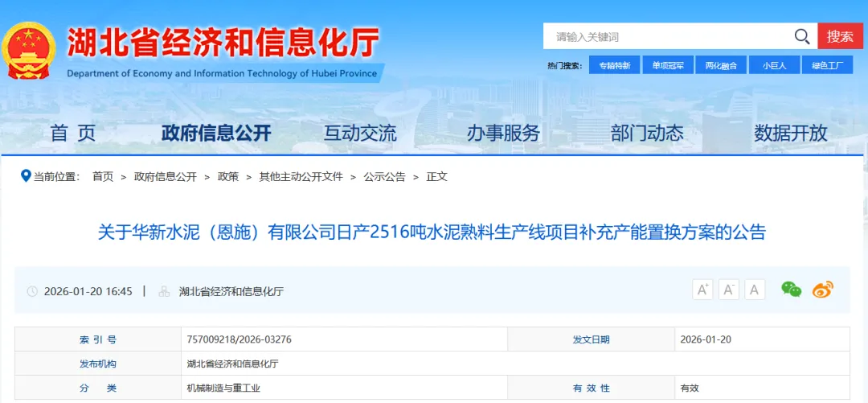Open the 数据开放 navigation menu
The image size is (868, 403).
pyautogui.click(x=791, y=133)
